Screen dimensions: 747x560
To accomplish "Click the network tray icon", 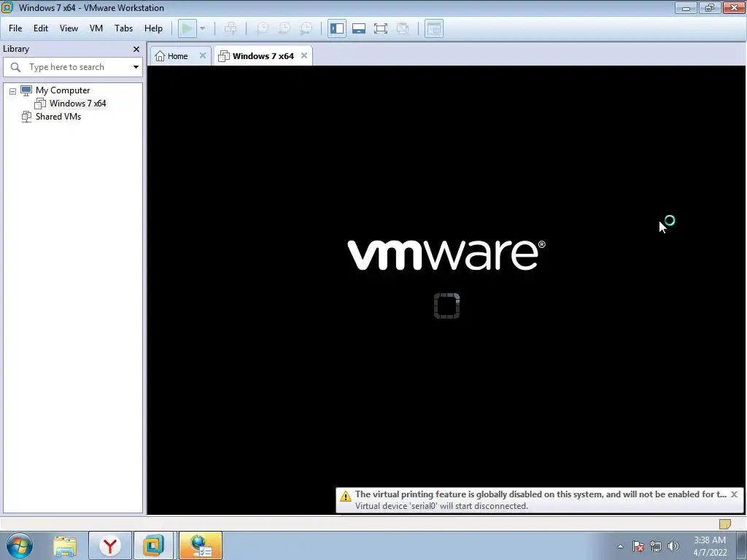I will tap(656, 546).
